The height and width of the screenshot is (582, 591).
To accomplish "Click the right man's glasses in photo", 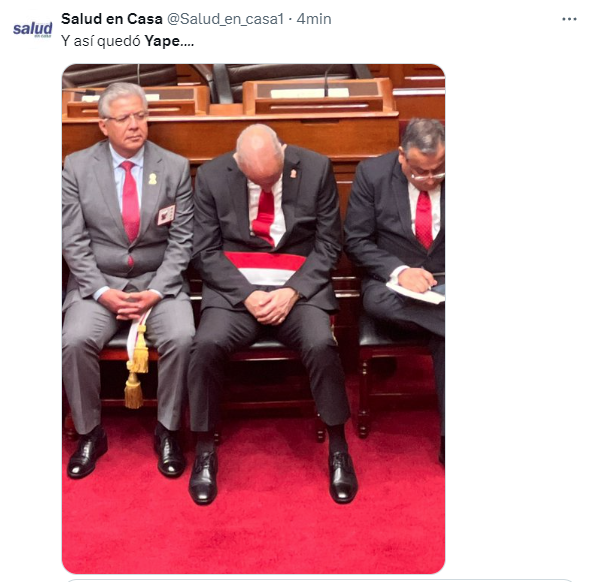I will 428,176.
